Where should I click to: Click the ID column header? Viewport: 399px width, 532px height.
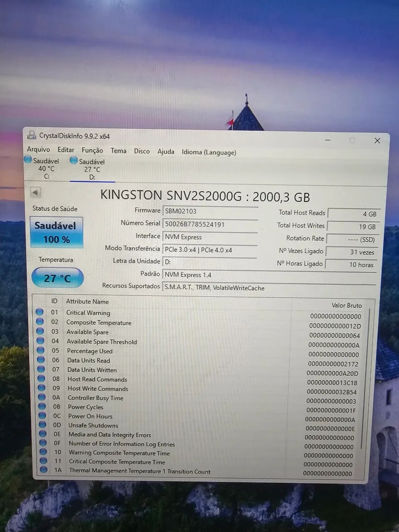tap(54, 301)
